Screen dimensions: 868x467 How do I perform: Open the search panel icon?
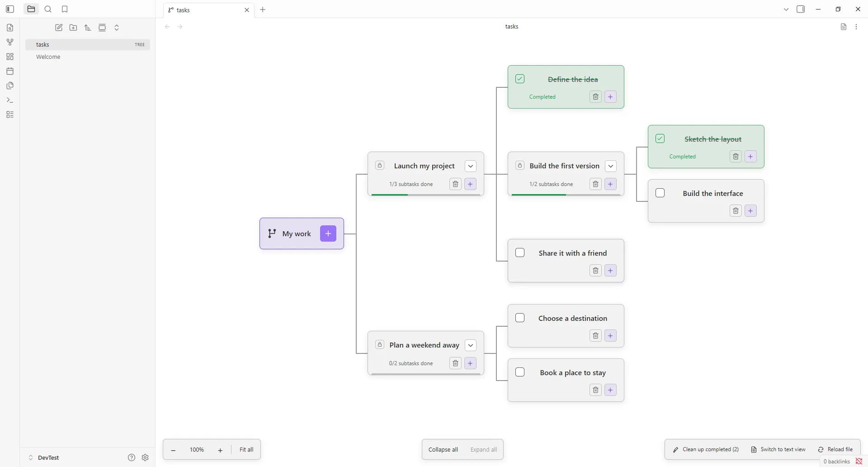[48, 9]
